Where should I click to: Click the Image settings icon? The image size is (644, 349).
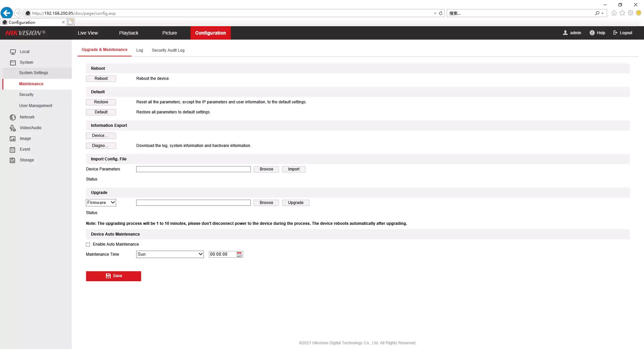coord(12,139)
